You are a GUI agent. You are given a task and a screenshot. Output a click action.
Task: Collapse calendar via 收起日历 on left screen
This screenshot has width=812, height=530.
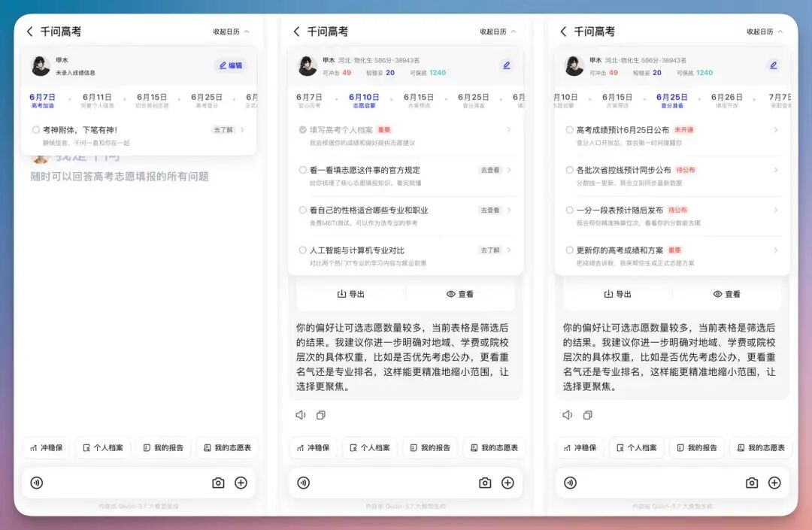(x=231, y=32)
